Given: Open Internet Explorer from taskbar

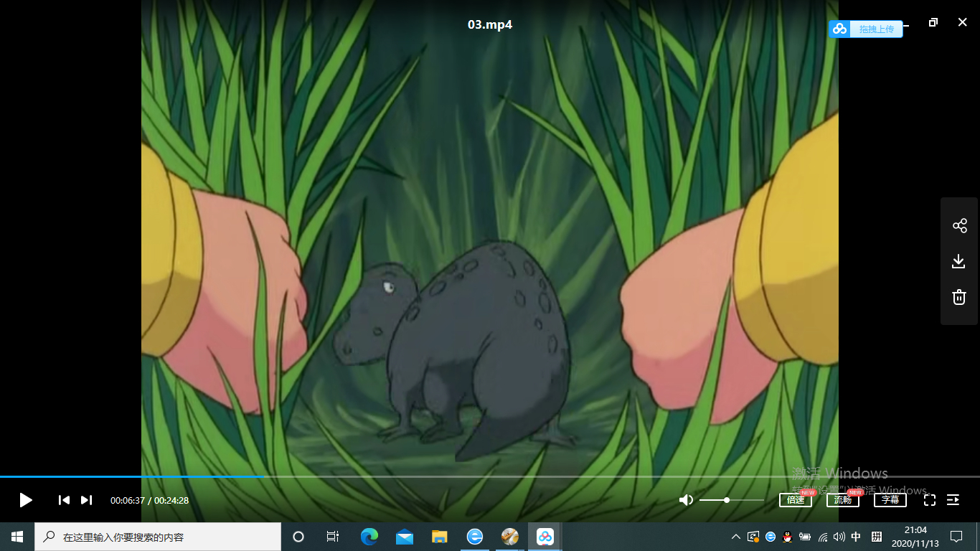Looking at the screenshot, I should click(475, 537).
